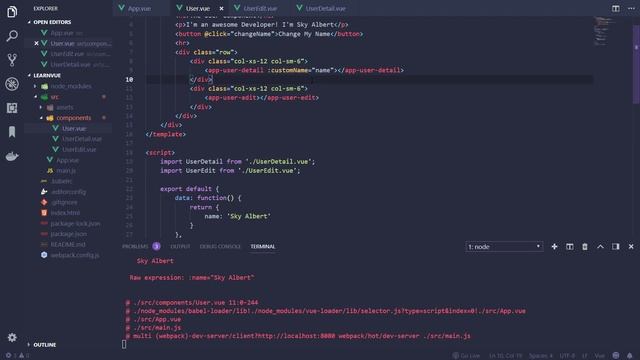Open .babelrc in the file tree
Viewport: 640px width, 360px height.
pos(68,181)
